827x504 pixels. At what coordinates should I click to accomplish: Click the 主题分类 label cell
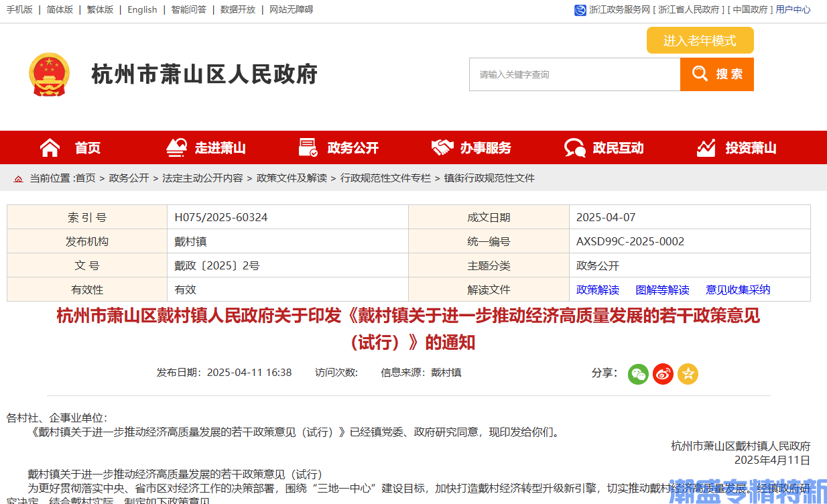pos(489,265)
